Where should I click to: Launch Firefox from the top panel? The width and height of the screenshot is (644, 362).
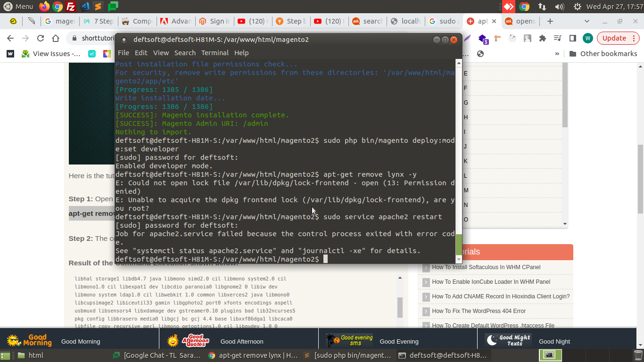(44, 7)
